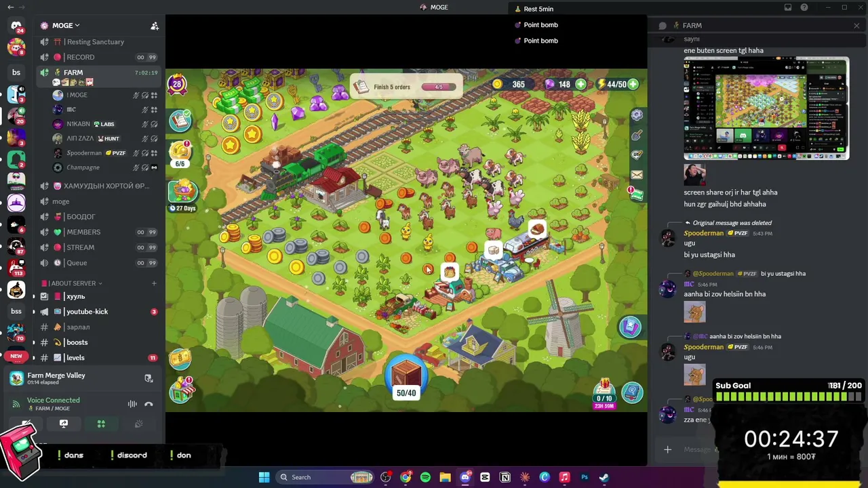Invite people using the add-member icon
The image size is (868, 488).
click(155, 26)
